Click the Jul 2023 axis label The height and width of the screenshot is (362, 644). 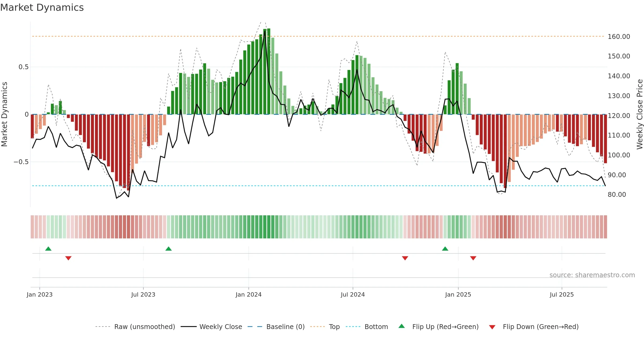tap(143, 294)
